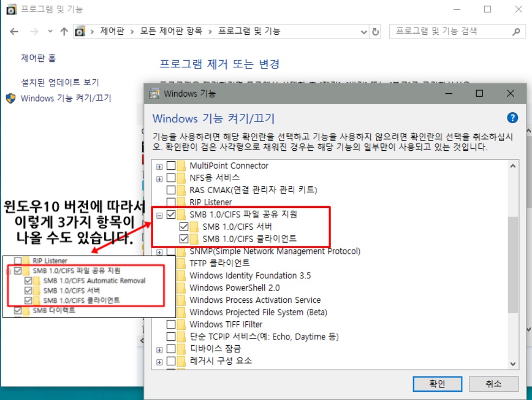Expand NFS용 서비스 tree node
Viewport: 532px width, 400px height.
[160, 179]
